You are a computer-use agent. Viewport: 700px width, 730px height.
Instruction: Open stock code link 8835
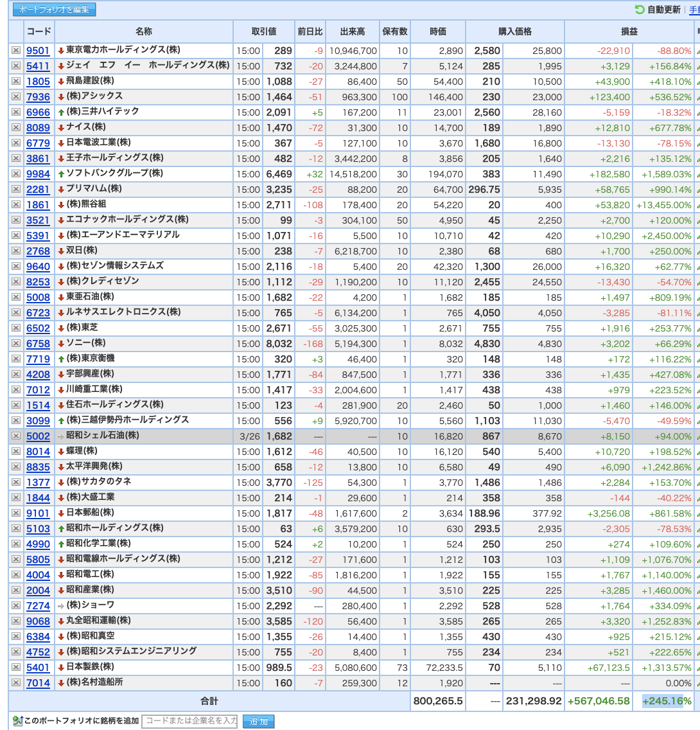point(38,467)
